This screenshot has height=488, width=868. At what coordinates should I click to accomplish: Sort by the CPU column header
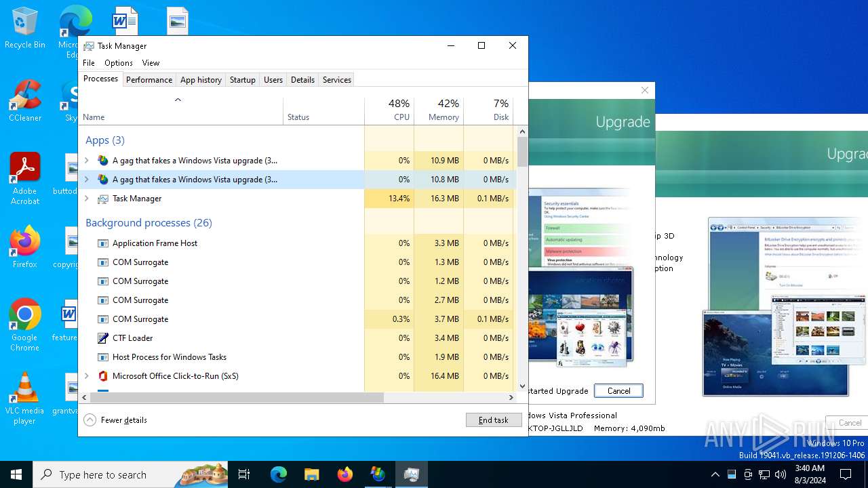pos(389,110)
